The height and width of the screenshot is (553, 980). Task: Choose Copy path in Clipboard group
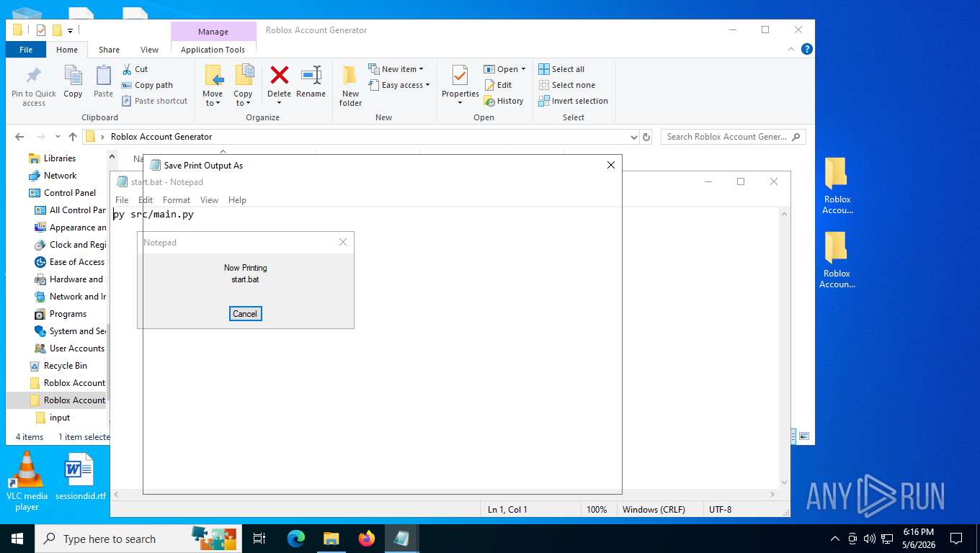[147, 85]
